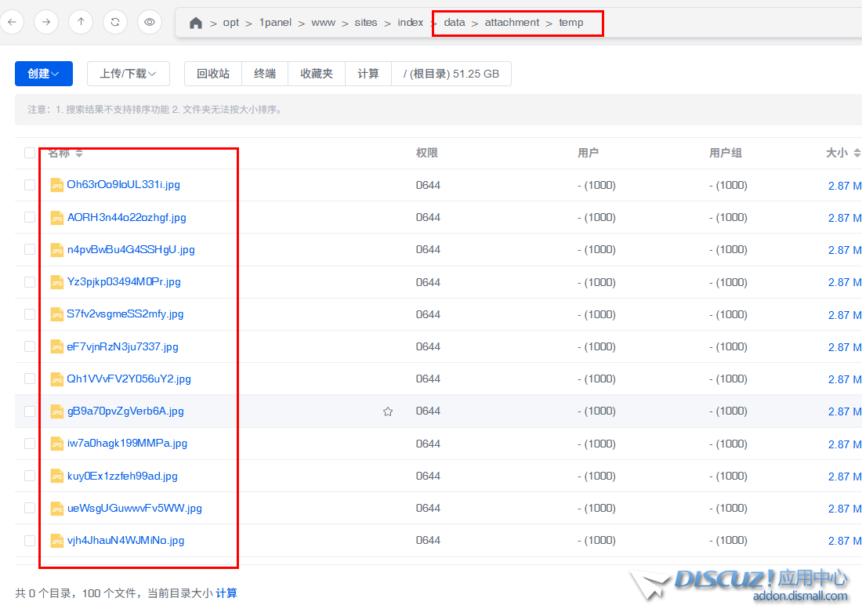Check the box for iw7a0hagk199MMPa.jpg

pos(30,444)
